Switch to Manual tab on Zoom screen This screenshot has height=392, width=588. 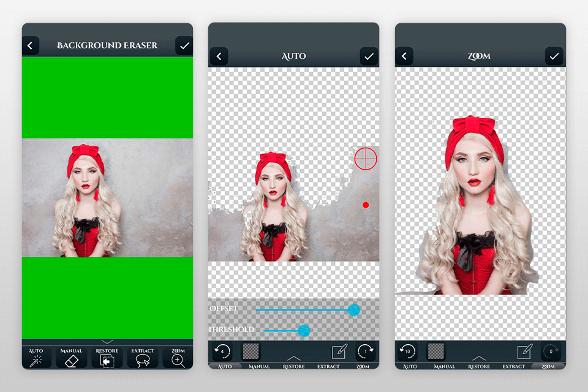point(445,366)
